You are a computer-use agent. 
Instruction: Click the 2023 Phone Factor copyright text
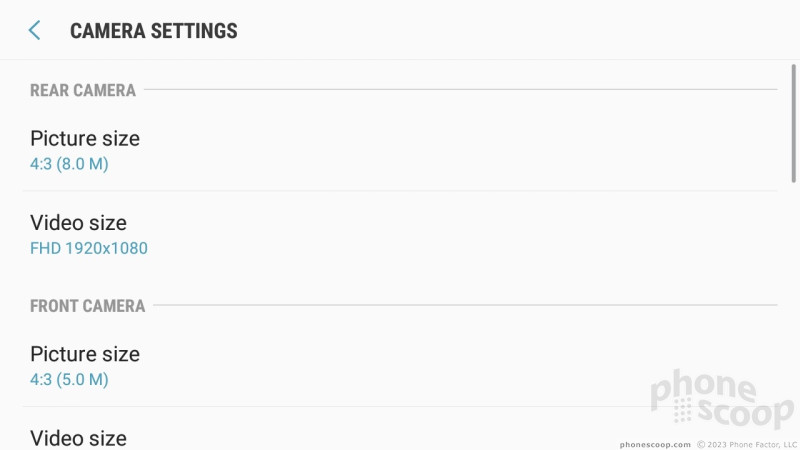pyautogui.click(x=747, y=444)
